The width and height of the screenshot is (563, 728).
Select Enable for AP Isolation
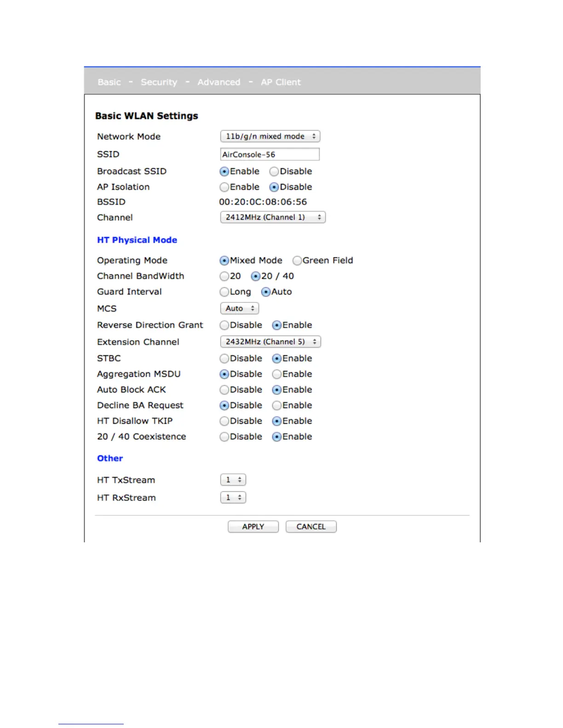(224, 187)
